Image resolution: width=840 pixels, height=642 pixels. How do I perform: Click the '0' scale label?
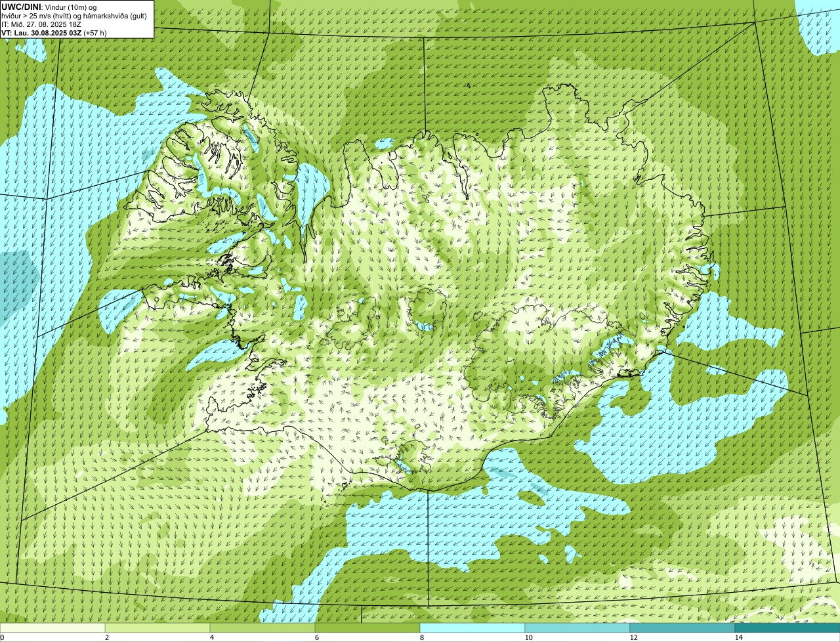point(2,637)
